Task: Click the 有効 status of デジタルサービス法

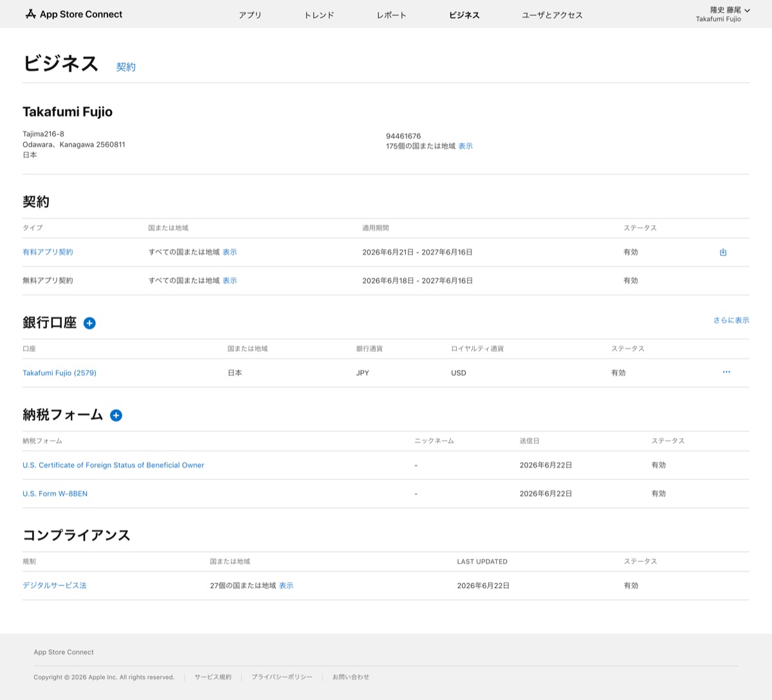Action: [631, 585]
